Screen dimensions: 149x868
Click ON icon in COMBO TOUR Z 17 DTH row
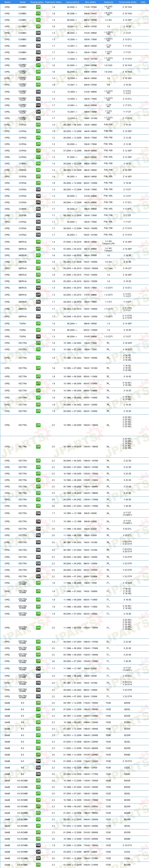pos(38,118)
